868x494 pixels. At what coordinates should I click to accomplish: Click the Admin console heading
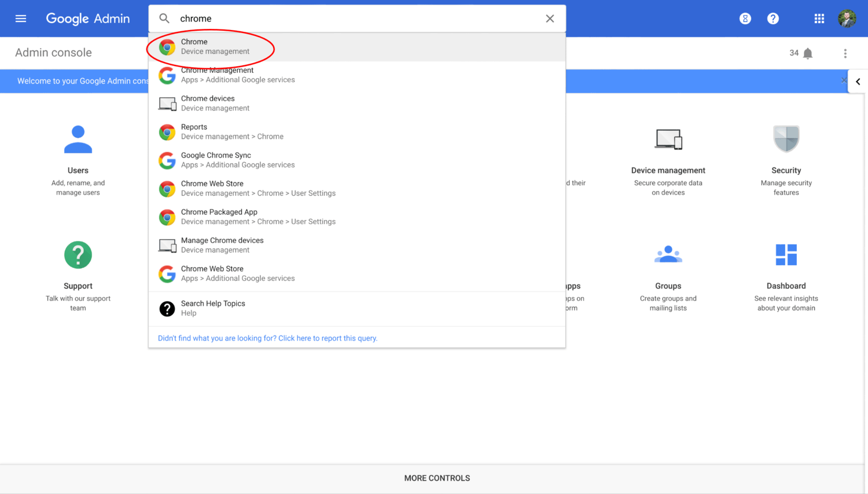[53, 53]
